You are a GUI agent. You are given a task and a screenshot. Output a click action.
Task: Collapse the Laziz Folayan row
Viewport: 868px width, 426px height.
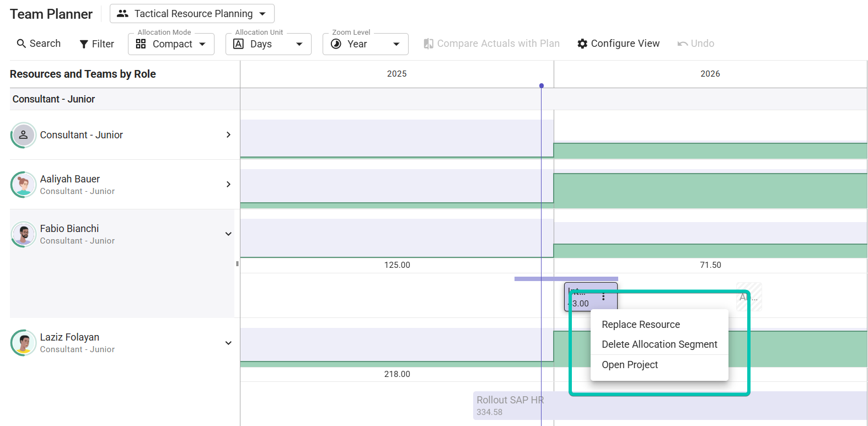coord(228,343)
